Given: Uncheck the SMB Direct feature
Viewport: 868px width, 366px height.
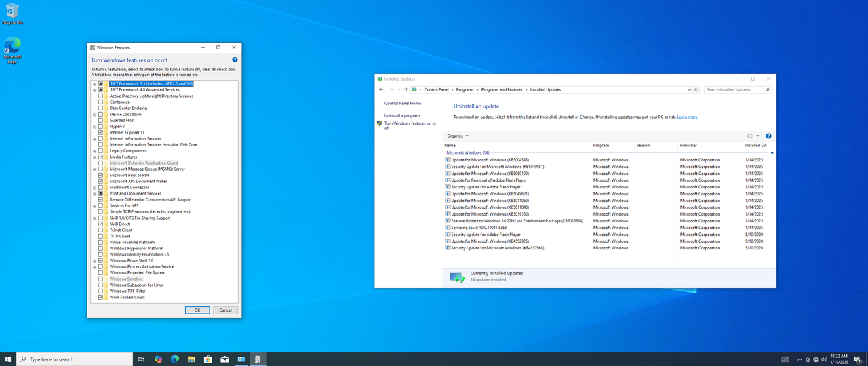Looking at the screenshot, I should point(101,224).
